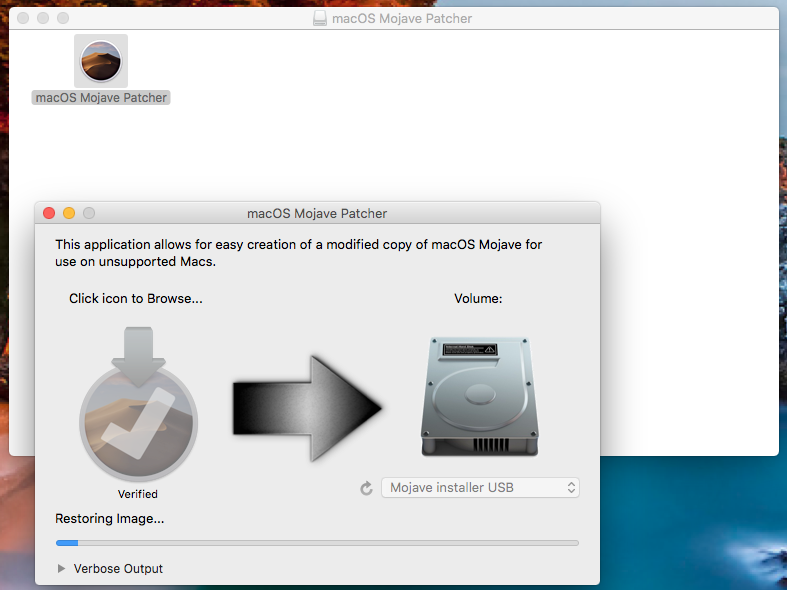
Task: Click the Verbose Output label
Action: click(118, 568)
